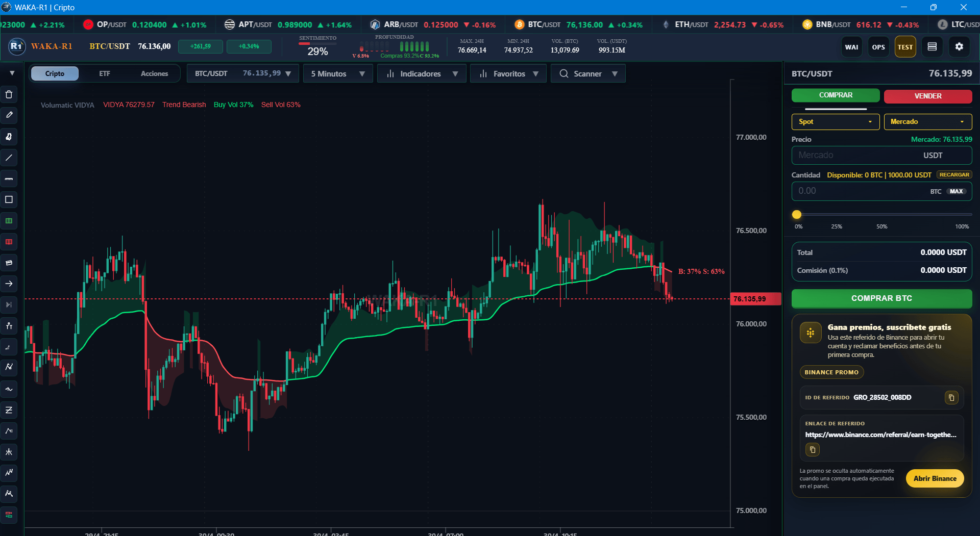Pick the trend line tool
980x536 pixels.
tap(9, 158)
